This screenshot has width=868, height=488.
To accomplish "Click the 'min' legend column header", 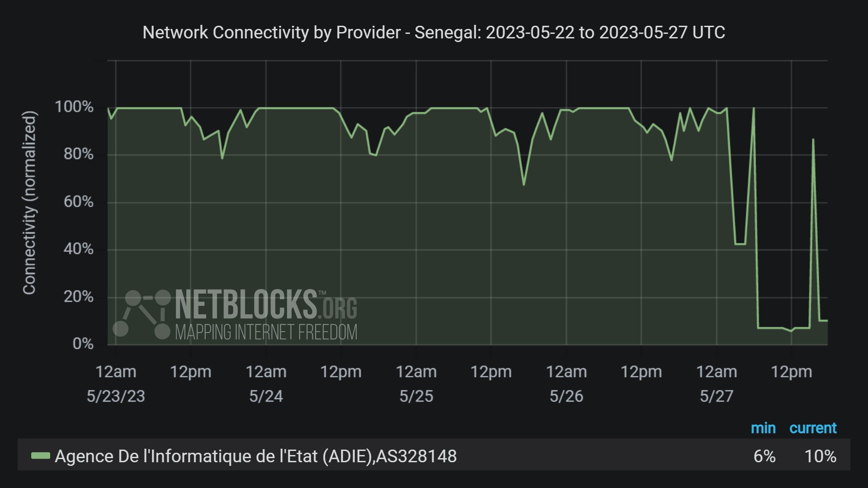I will tap(763, 428).
